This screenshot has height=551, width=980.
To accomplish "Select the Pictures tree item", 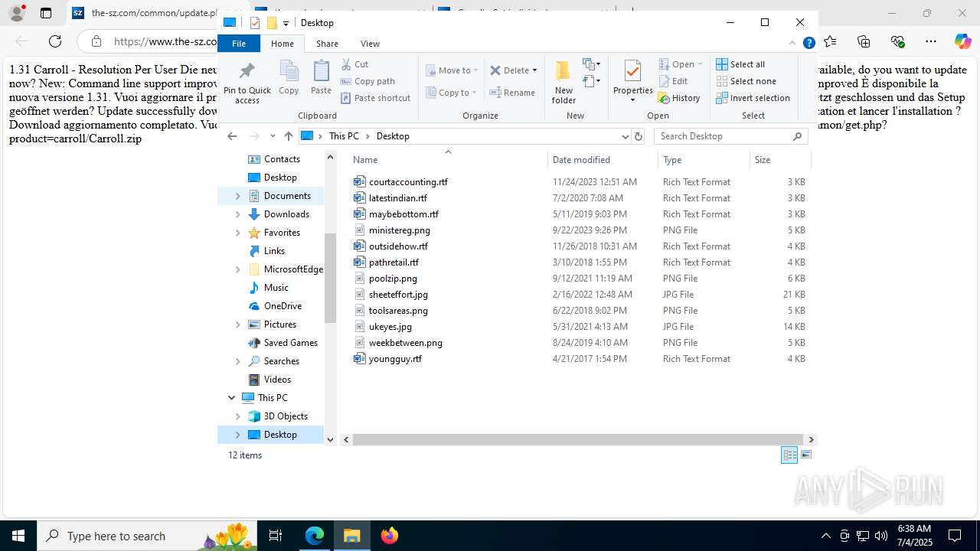I will 280,324.
